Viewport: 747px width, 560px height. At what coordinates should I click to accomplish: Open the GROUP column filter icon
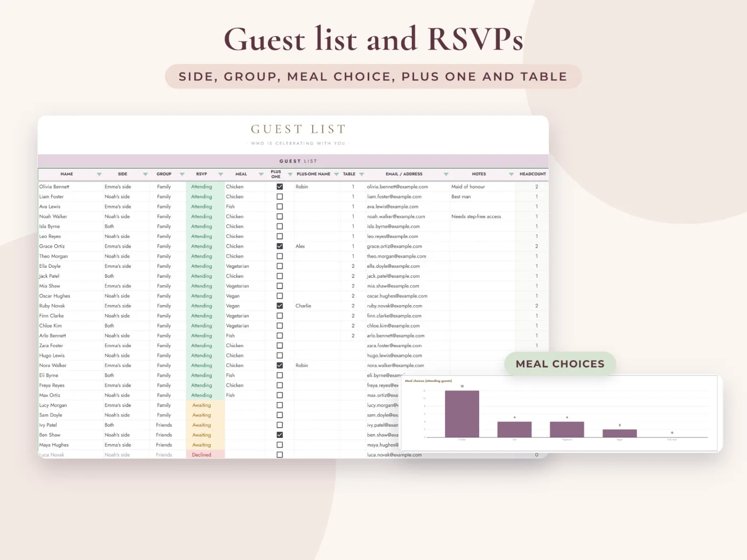(x=182, y=174)
